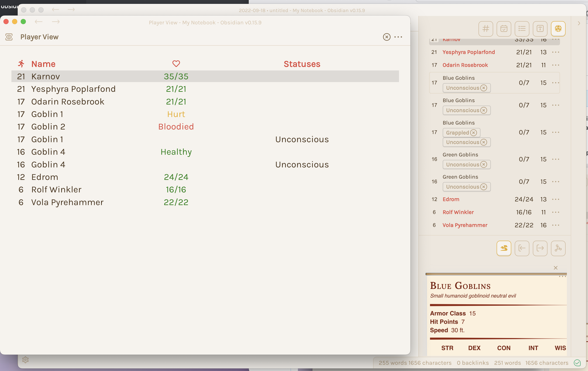Close the Blue Goblins statblock popup
This screenshot has width=588, height=371.
point(556,268)
